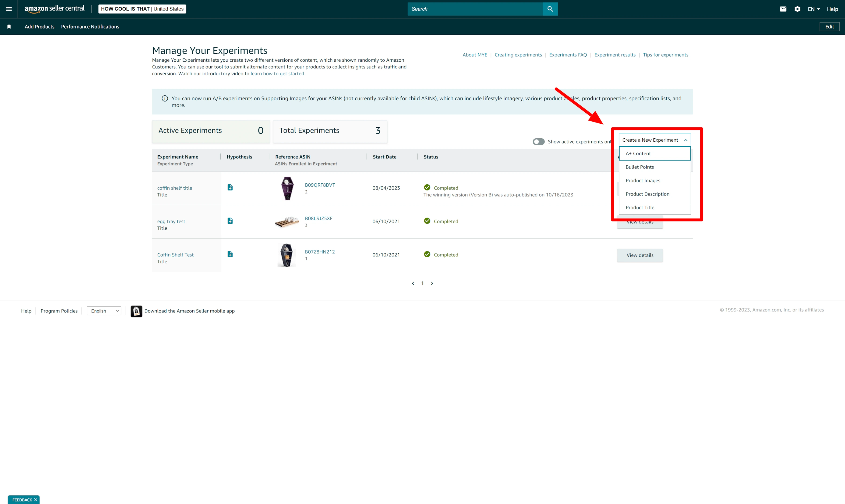The height and width of the screenshot is (504, 845).
Task: Open the EN language dropdown in the header
Action: pos(813,9)
